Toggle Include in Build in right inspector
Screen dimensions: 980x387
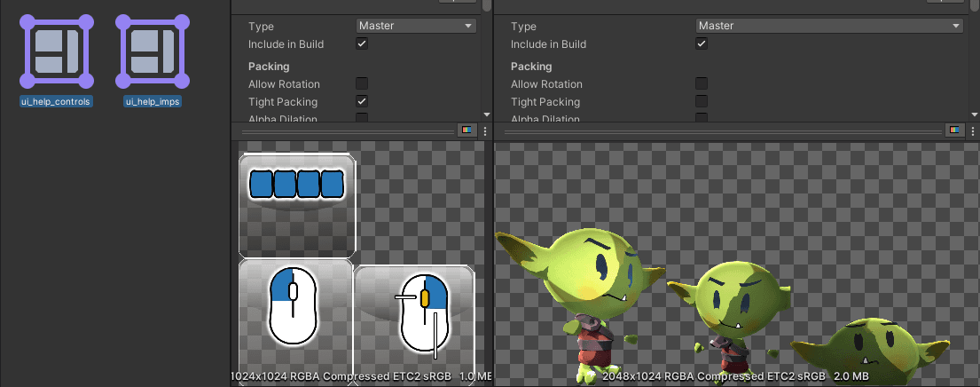point(702,43)
